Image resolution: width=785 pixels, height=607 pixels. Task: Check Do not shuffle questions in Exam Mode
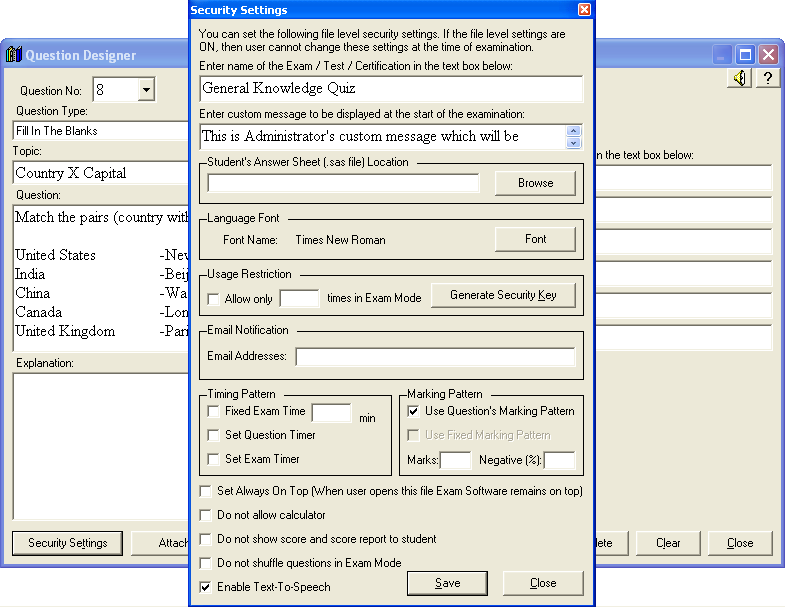pyautogui.click(x=205, y=563)
